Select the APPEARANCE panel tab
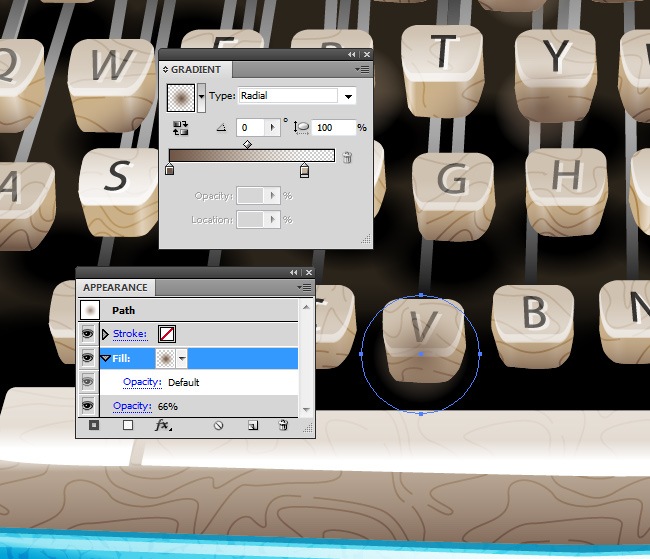The height and width of the screenshot is (559, 650). (x=115, y=287)
